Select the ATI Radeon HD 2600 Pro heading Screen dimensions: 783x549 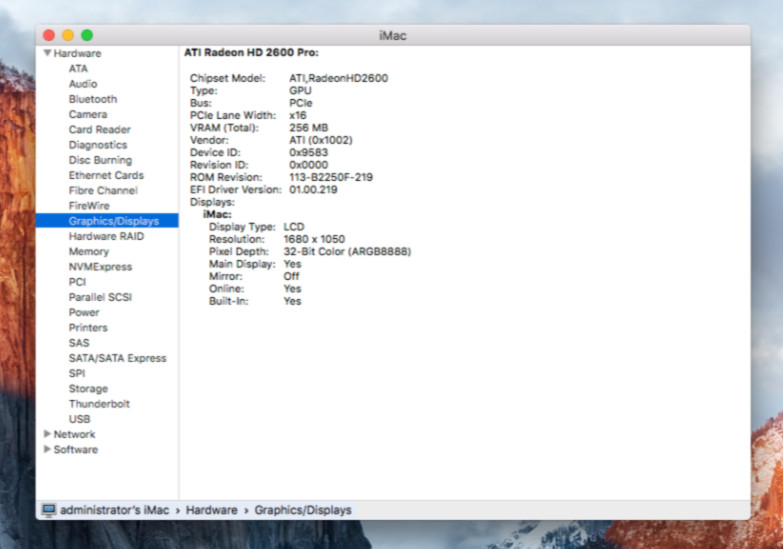[251, 52]
